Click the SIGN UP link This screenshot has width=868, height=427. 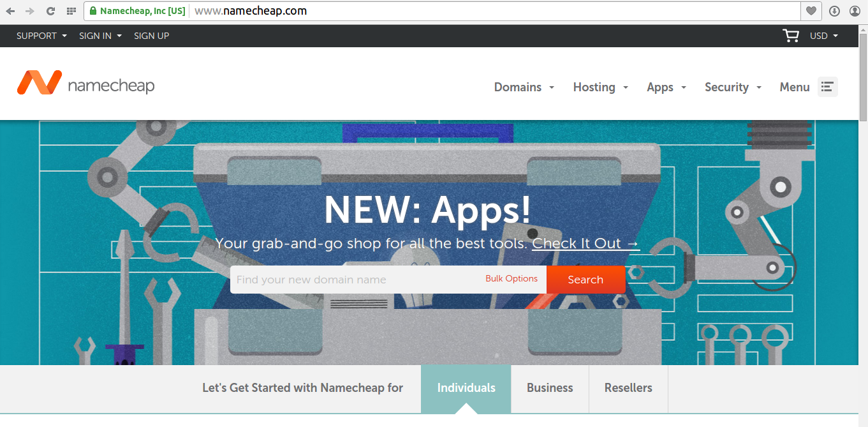[x=151, y=36]
